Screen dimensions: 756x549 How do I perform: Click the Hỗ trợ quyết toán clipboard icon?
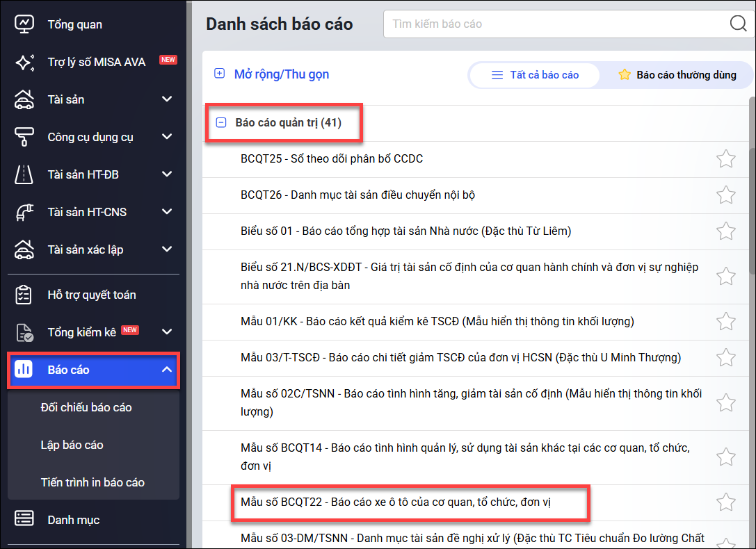(x=24, y=295)
